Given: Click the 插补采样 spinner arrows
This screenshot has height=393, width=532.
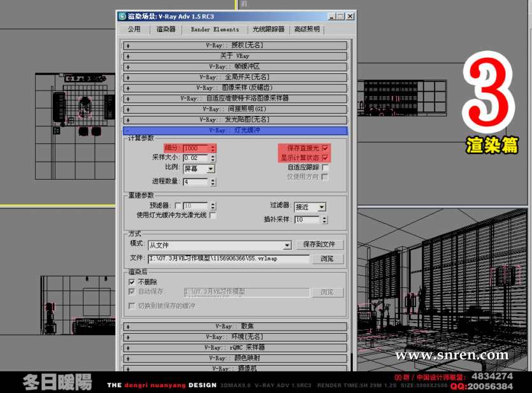Looking at the screenshot, I should (324, 220).
